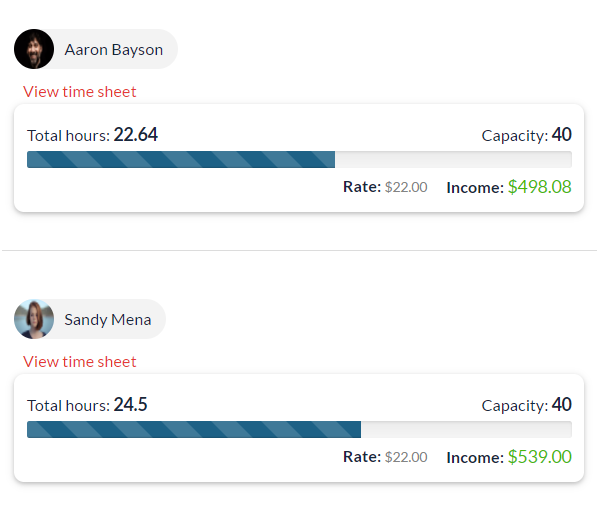
Task: Select the Aaron Bayson name label
Action: 113,49
